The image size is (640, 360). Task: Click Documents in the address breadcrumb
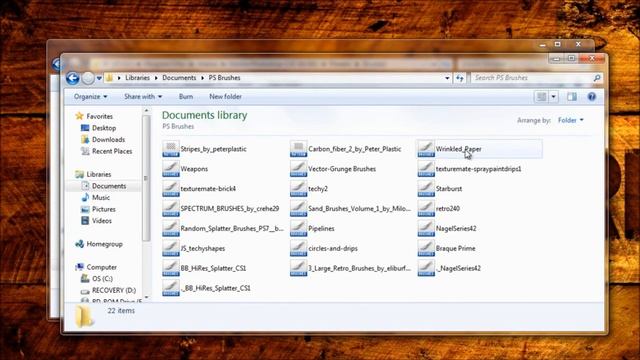click(x=179, y=78)
